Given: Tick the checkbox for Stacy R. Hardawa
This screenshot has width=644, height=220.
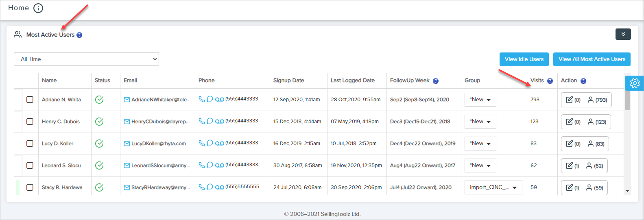Looking at the screenshot, I should click(30, 187).
